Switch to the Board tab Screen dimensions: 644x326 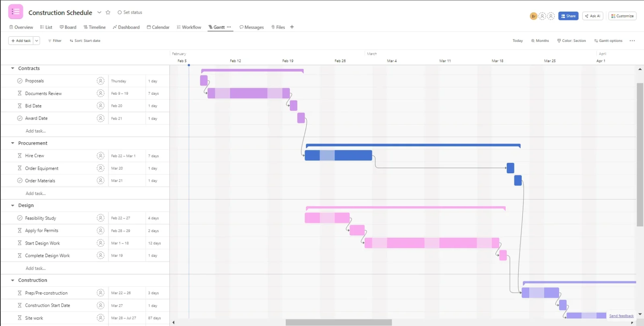[x=68, y=27]
